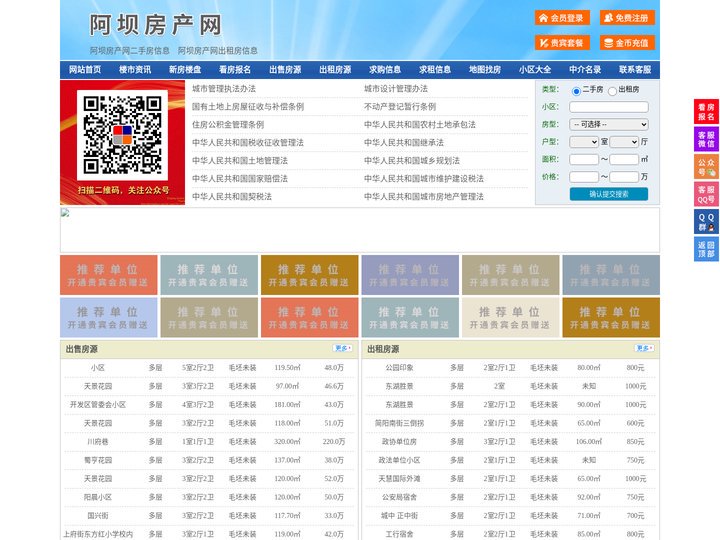Viewport: 720px width, 540px height.
Task: Click the minimum 价格 input field
Action: [x=584, y=177]
